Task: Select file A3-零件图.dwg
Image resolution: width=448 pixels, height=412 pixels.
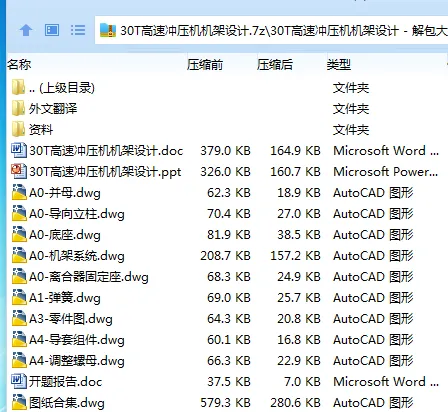Action: (x=71, y=319)
